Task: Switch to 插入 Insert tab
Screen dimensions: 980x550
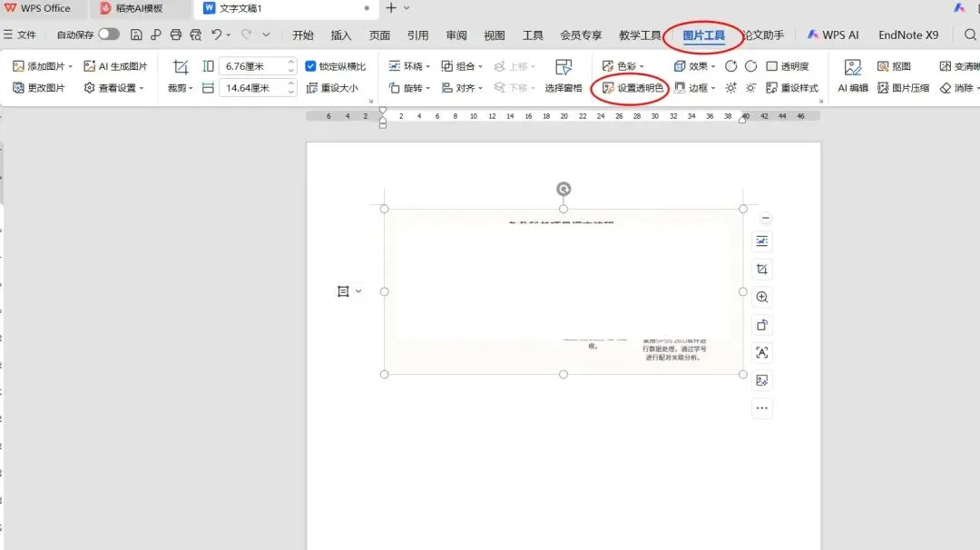Action: [341, 35]
